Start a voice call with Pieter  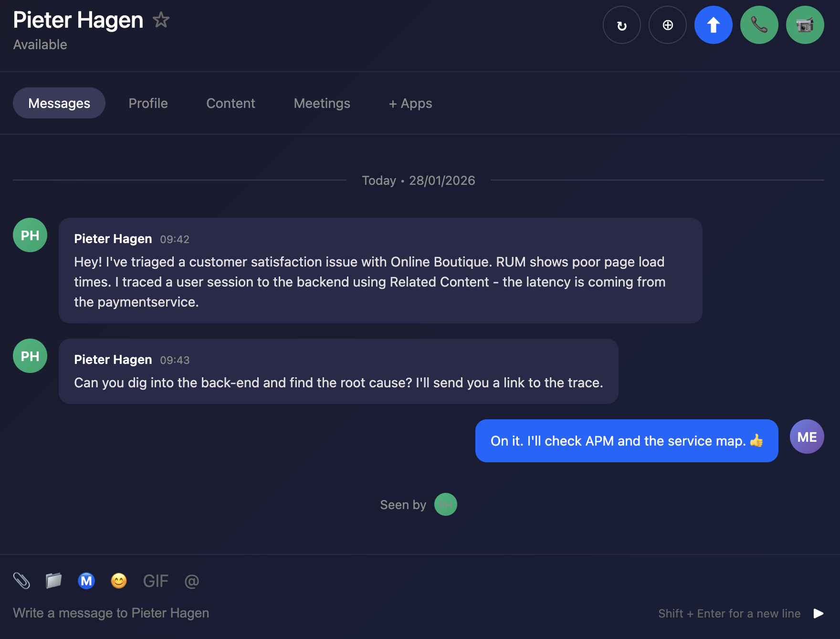point(759,25)
